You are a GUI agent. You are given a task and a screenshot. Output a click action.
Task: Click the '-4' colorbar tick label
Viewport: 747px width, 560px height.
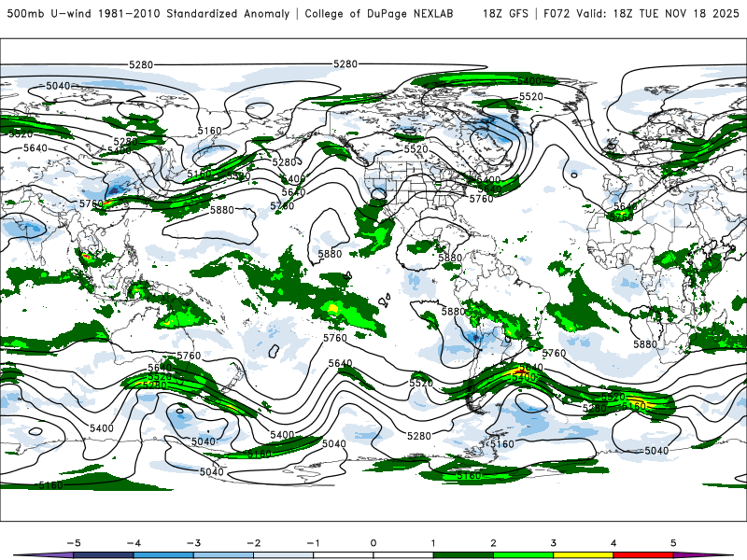(x=134, y=543)
